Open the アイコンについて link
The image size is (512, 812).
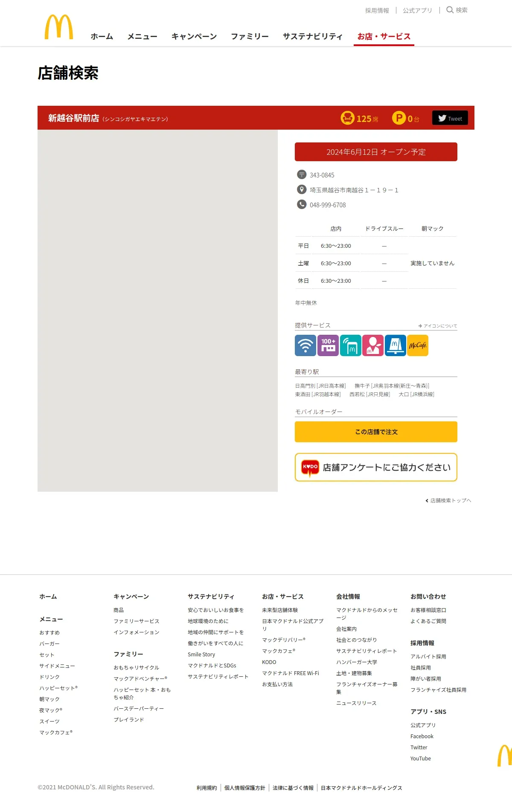coord(438,326)
